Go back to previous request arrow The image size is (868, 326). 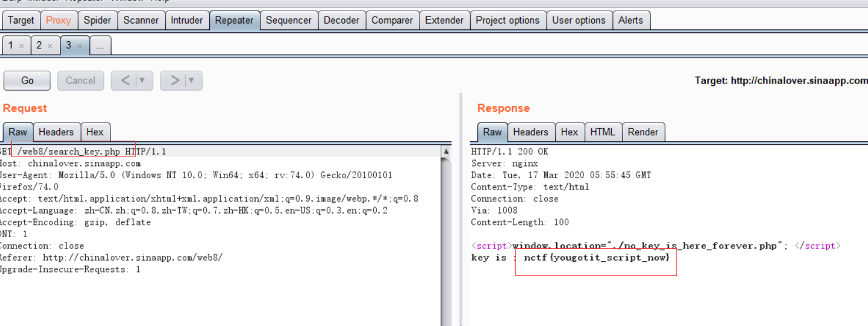[x=125, y=81]
